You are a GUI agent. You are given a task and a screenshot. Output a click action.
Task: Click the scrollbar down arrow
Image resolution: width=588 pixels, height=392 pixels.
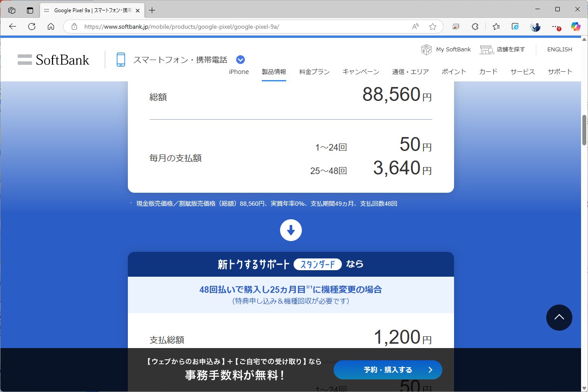pos(584,388)
